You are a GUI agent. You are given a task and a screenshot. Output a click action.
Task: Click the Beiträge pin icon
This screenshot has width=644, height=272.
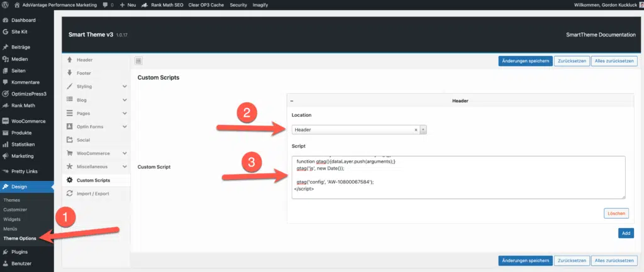5,47
